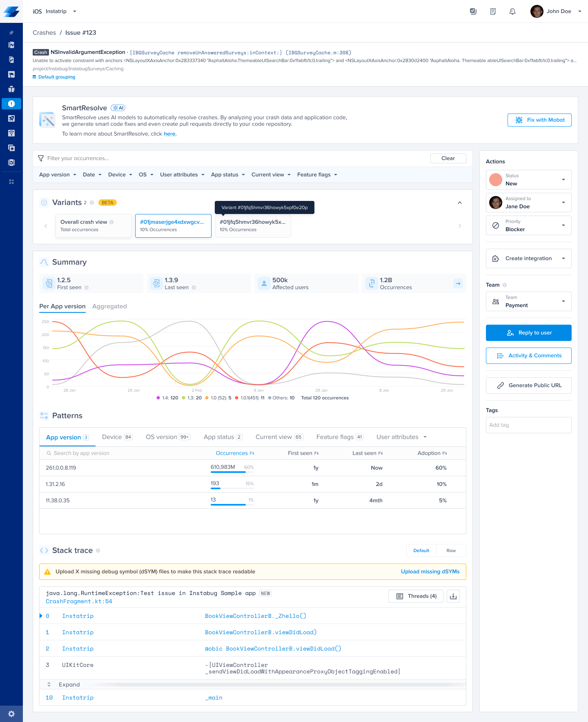Image resolution: width=588 pixels, height=722 pixels.
Task: Open the Create integration dropdown
Action: click(x=529, y=258)
